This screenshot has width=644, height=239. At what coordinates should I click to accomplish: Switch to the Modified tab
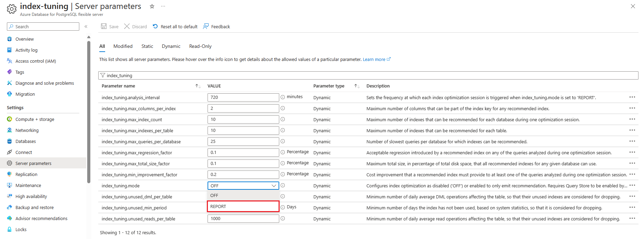click(x=123, y=46)
